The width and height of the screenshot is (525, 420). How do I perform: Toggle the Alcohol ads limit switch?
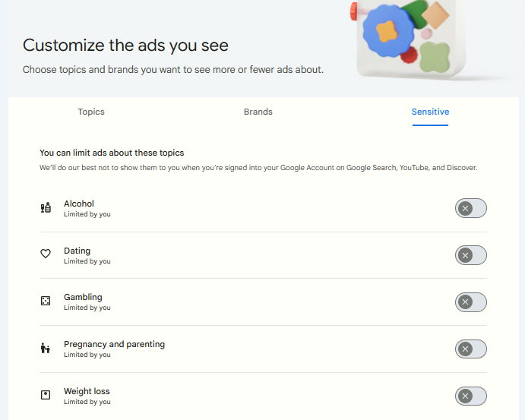coord(470,208)
